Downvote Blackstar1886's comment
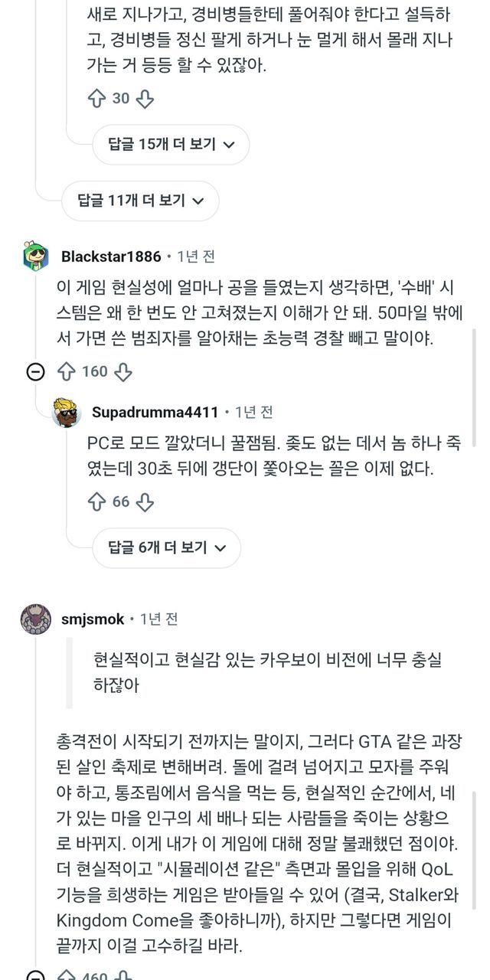The width and height of the screenshot is (490, 980). click(123, 371)
